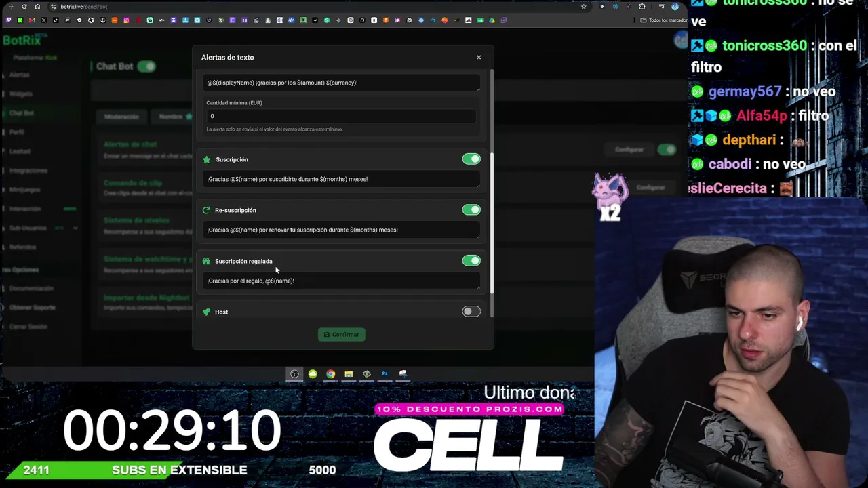The width and height of the screenshot is (868, 488).
Task: Click the dialog's vertical scrollbar
Action: point(491,224)
